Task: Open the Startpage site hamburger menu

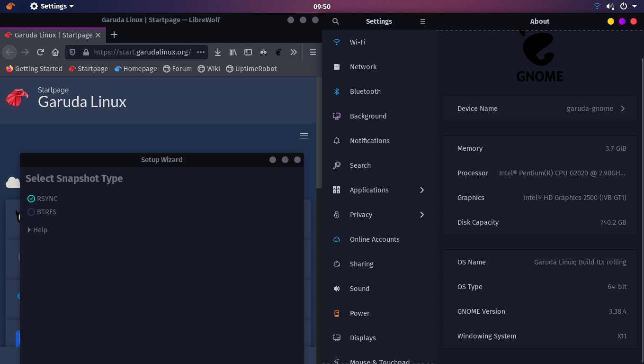Action: point(304,136)
